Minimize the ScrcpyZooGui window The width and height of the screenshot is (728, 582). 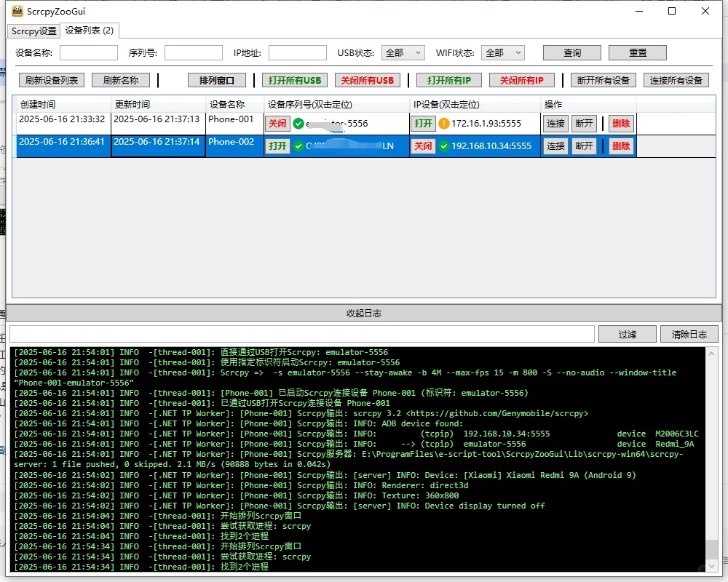(x=639, y=11)
